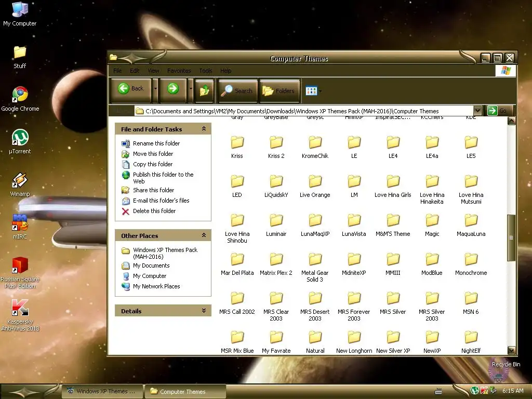Viewport: 532px width, 399px height.
Task: Open the Views icon menu
Action: click(313, 91)
